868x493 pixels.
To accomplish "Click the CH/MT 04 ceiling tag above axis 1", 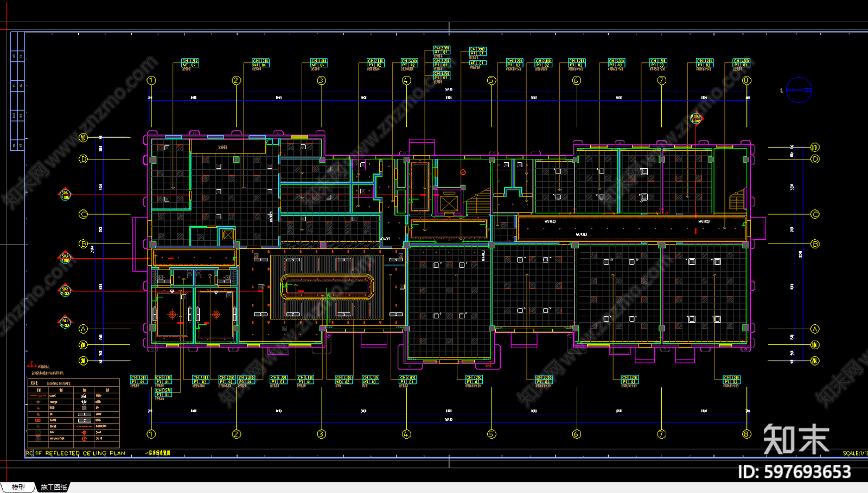I will (190, 63).
